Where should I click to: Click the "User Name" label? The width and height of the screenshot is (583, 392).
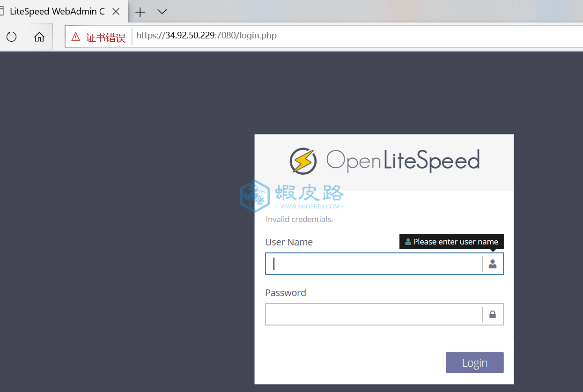pyautogui.click(x=289, y=242)
